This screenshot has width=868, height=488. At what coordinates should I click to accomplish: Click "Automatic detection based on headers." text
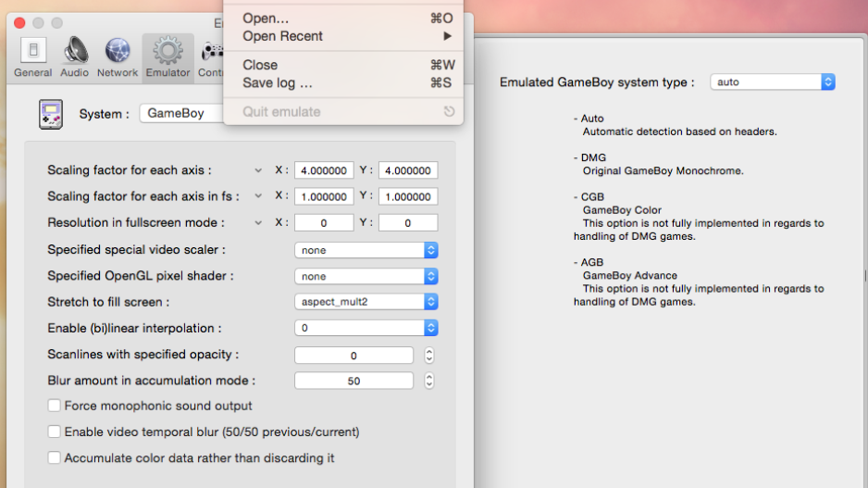pyautogui.click(x=680, y=131)
